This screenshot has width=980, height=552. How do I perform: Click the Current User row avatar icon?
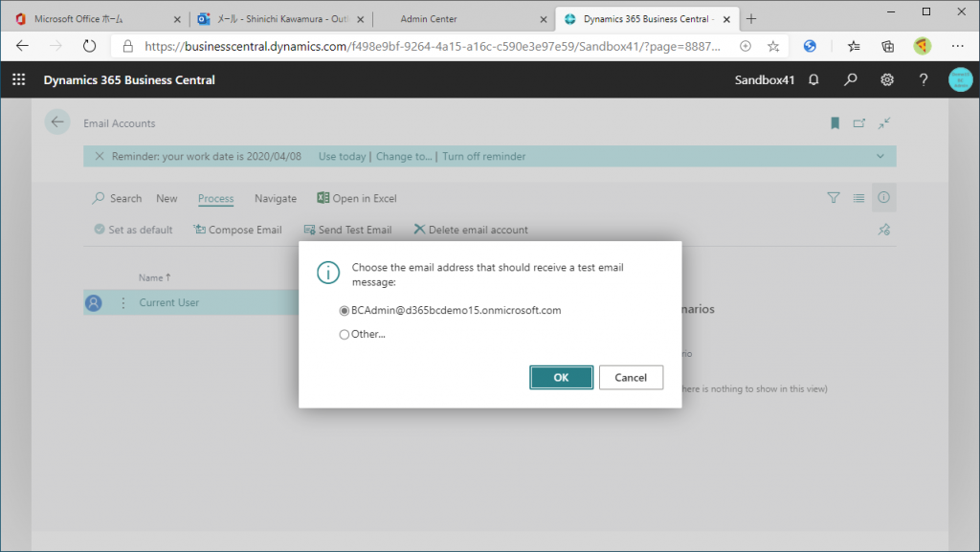tap(94, 303)
